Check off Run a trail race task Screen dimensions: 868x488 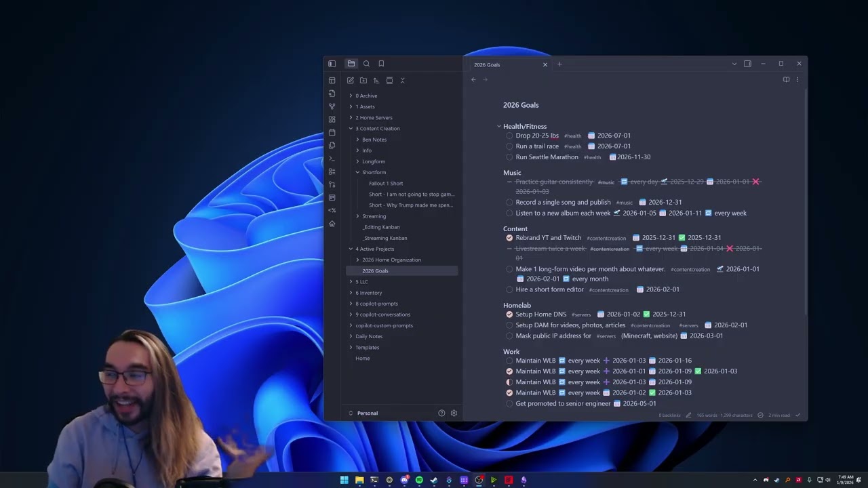click(509, 146)
